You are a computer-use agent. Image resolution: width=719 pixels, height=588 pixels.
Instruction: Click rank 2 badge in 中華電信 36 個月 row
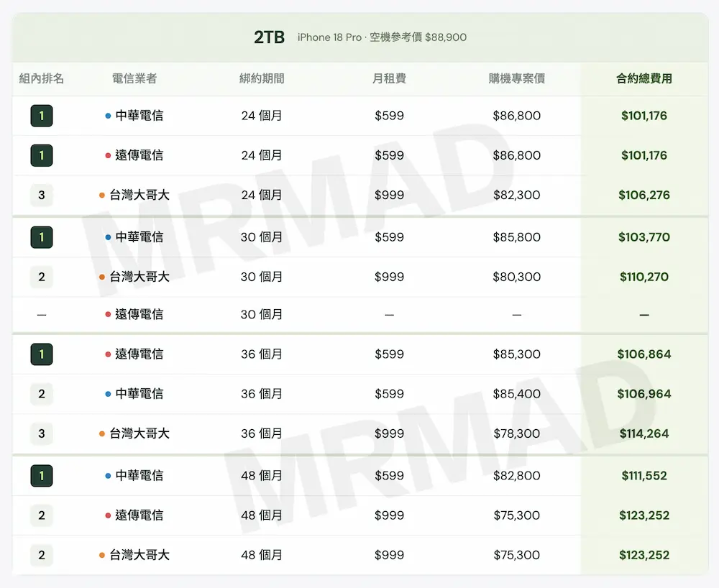[42, 394]
